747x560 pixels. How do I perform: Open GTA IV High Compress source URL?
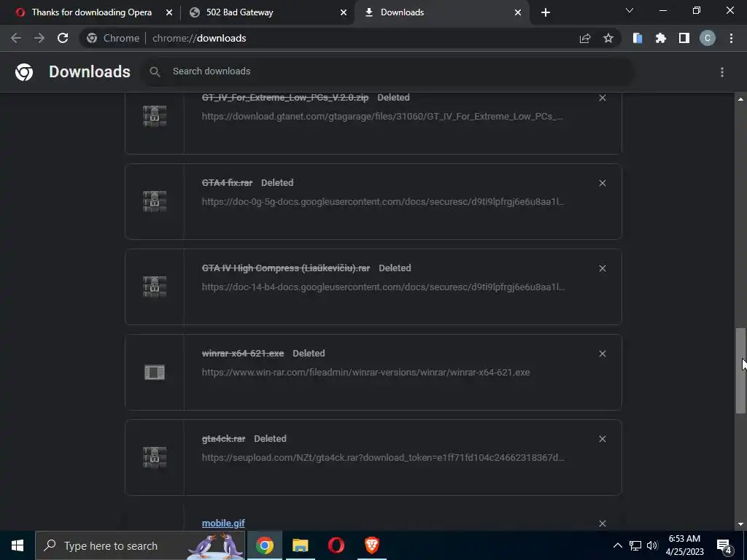383,287
